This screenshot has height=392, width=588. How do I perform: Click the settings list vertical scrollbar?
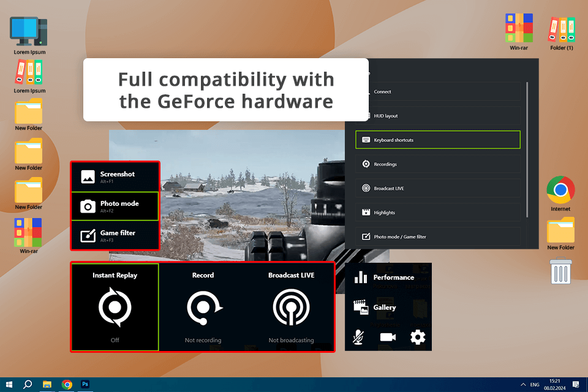pyautogui.click(x=527, y=149)
